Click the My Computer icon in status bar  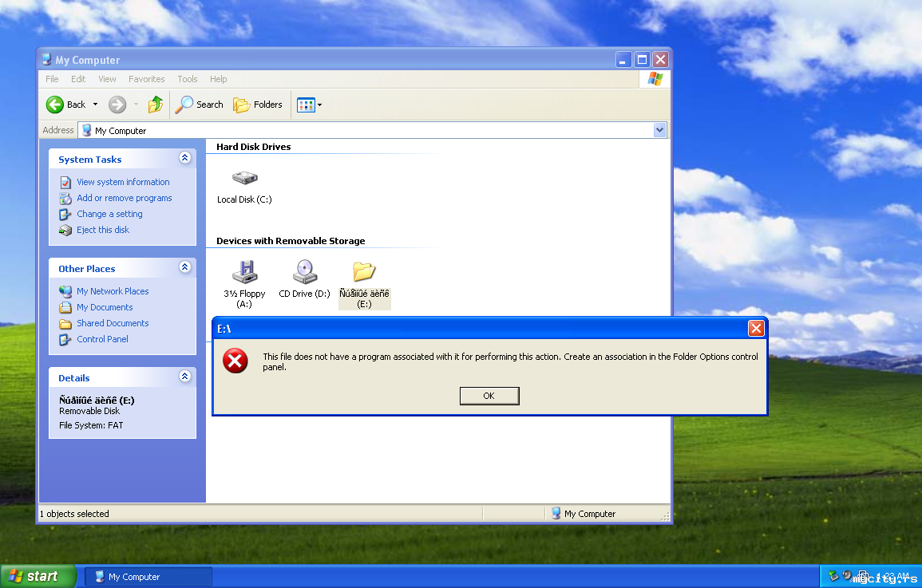point(556,513)
